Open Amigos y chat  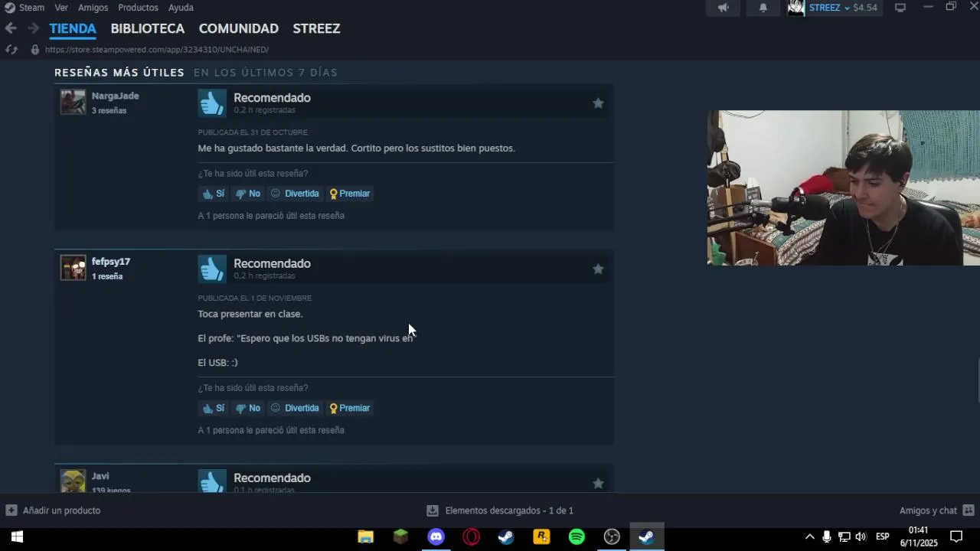coord(937,510)
